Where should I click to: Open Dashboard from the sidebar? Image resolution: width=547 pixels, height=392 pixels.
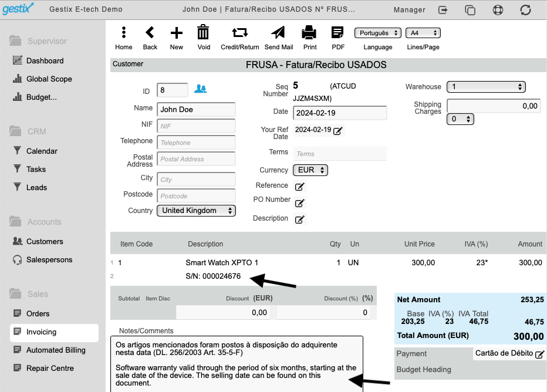tap(45, 60)
